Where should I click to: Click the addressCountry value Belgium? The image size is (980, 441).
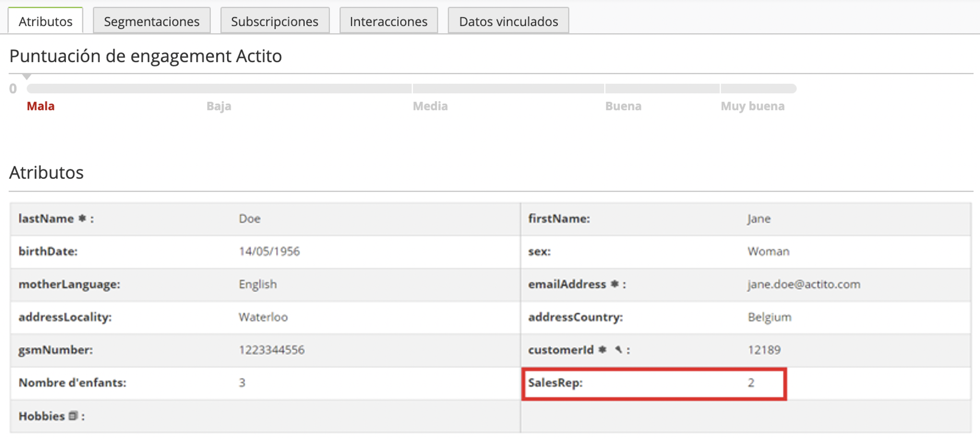tap(769, 317)
